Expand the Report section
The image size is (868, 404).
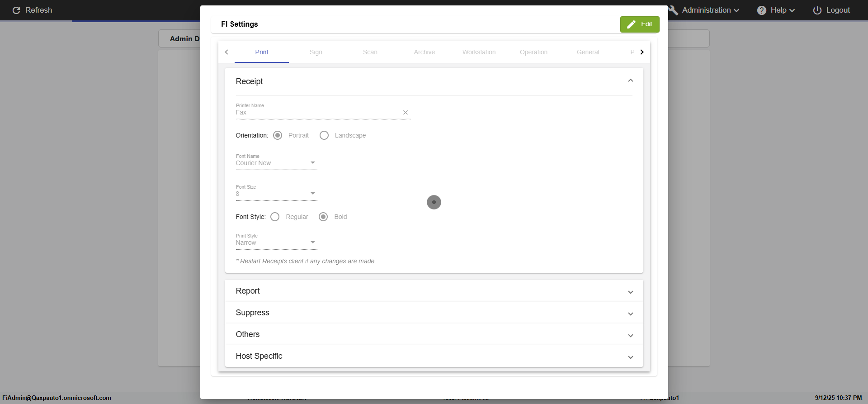[x=434, y=291]
